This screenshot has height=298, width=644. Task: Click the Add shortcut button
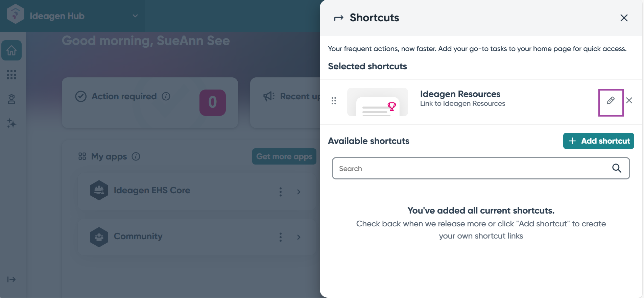pyautogui.click(x=598, y=141)
